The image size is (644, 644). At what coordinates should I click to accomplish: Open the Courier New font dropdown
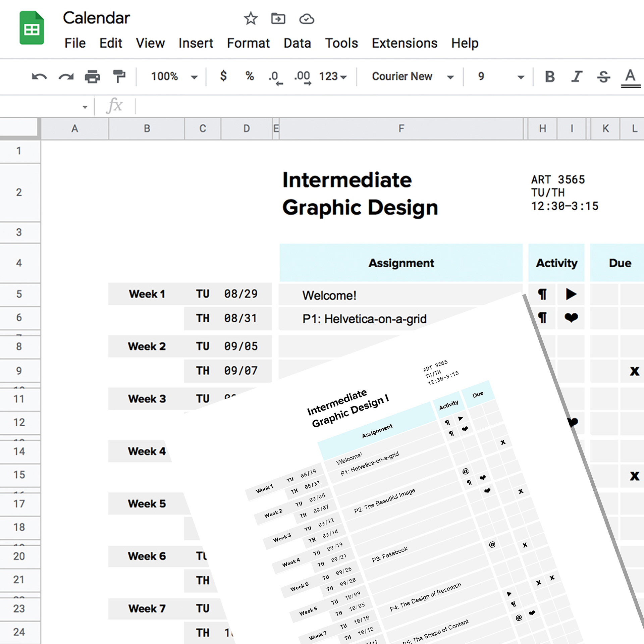[x=413, y=76]
